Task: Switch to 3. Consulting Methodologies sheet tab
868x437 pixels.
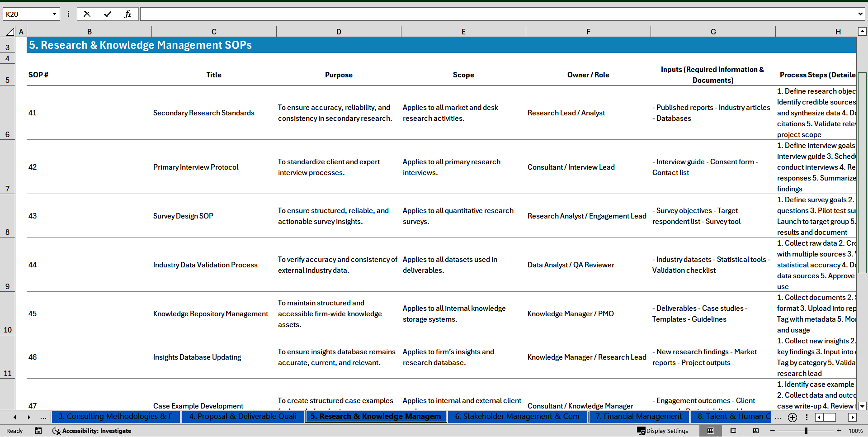Action: (x=115, y=417)
